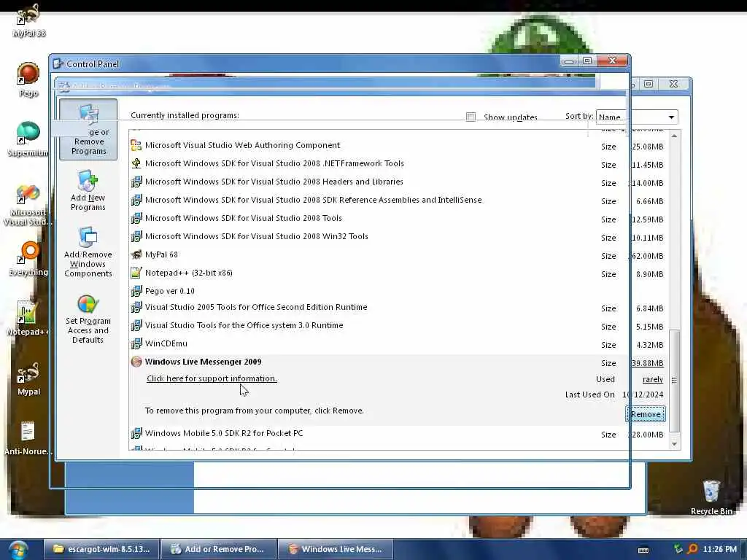747x560 pixels.
Task: Launch Microsoft Visual Studio desktop shortcut
Action: (28, 205)
